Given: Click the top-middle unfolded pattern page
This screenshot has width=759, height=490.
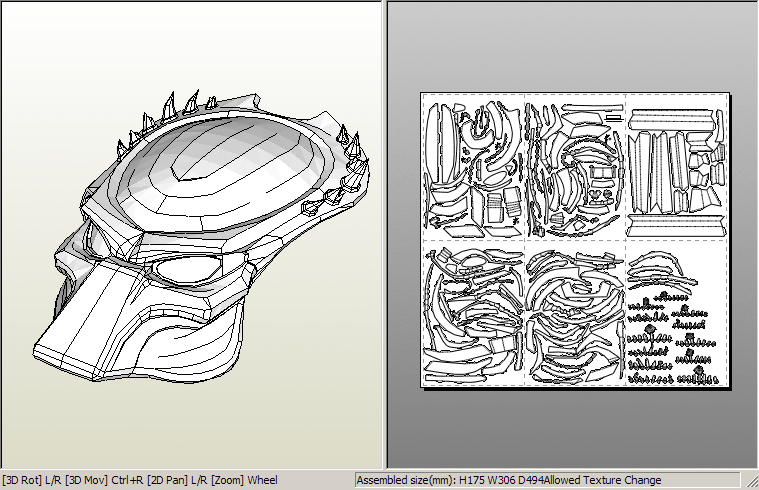Looking at the screenshot, I should (575, 167).
